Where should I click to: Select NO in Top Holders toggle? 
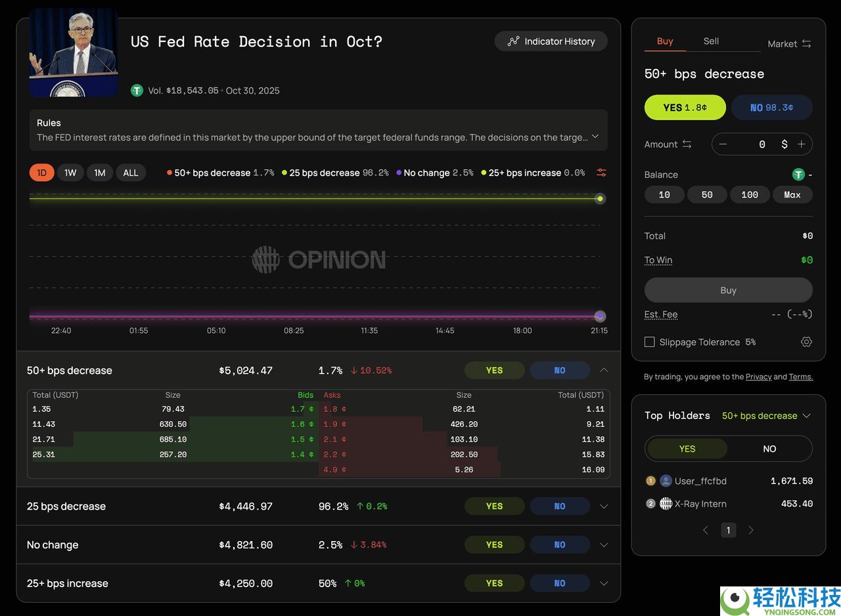pos(769,449)
